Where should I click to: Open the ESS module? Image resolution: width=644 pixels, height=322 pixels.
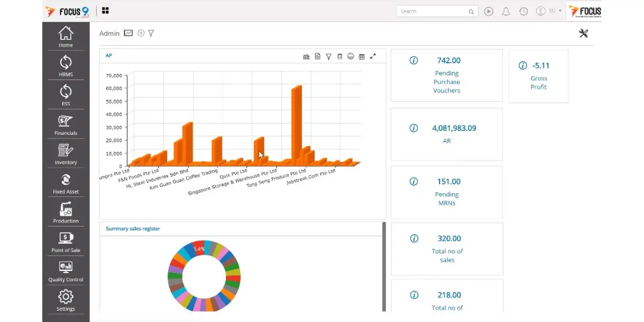pos(65,95)
